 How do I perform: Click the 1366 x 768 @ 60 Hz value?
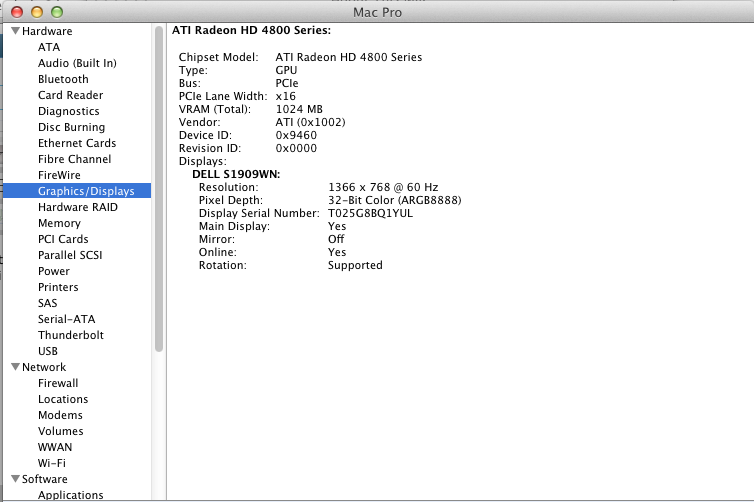coord(383,187)
